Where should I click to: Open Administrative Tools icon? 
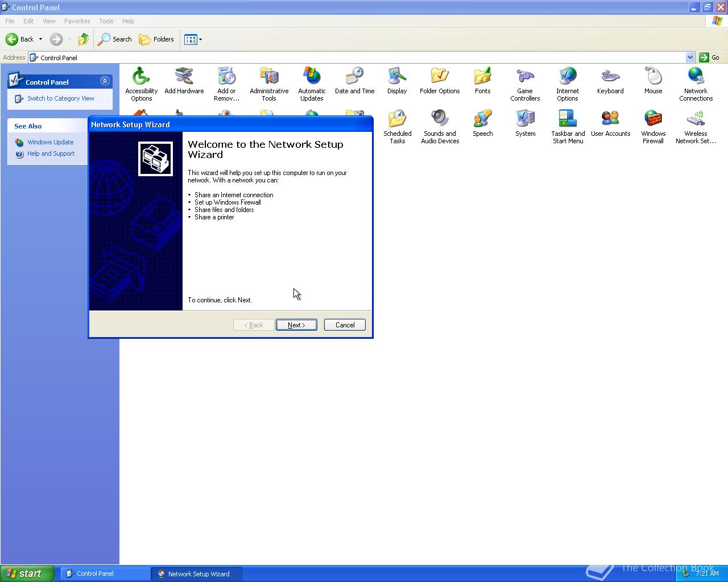coord(269,84)
